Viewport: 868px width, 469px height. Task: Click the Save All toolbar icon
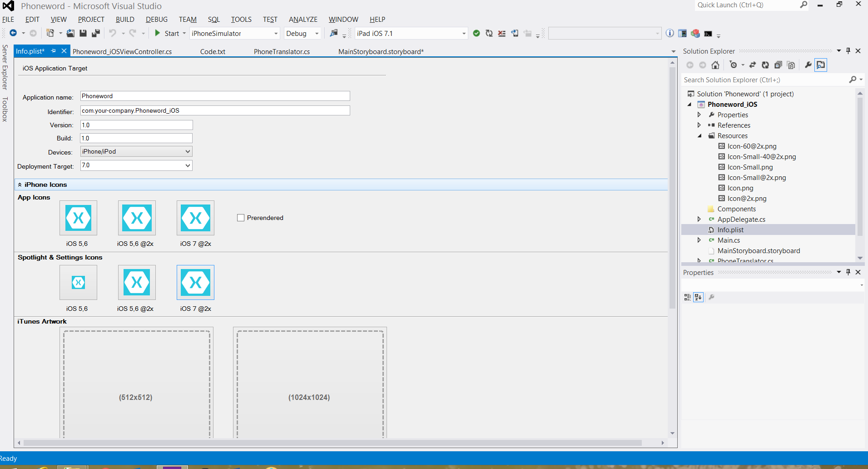(96, 33)
